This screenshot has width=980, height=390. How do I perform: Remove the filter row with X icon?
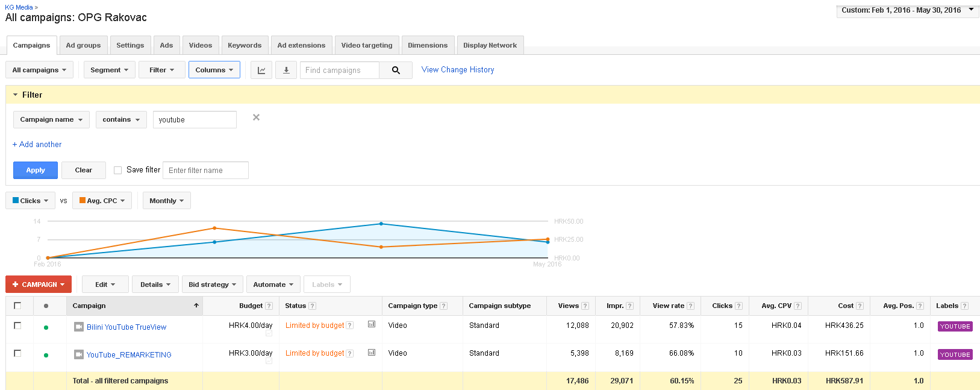[x=256, y=118]
